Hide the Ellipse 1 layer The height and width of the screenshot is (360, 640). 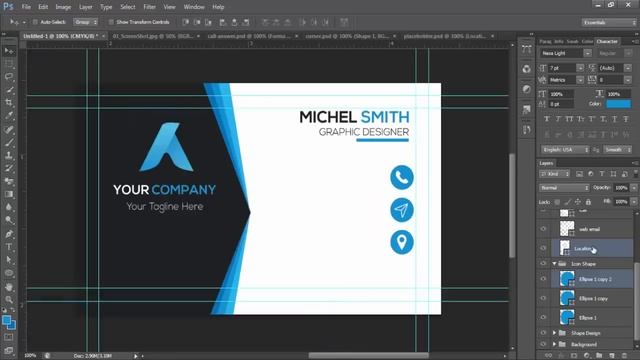coord(543,318)
